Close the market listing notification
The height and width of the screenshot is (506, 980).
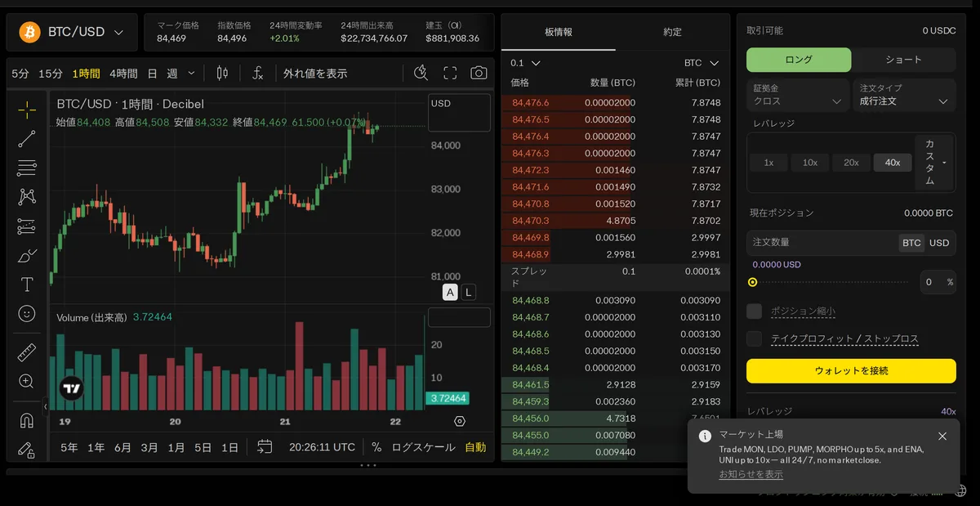pos(942,436)
